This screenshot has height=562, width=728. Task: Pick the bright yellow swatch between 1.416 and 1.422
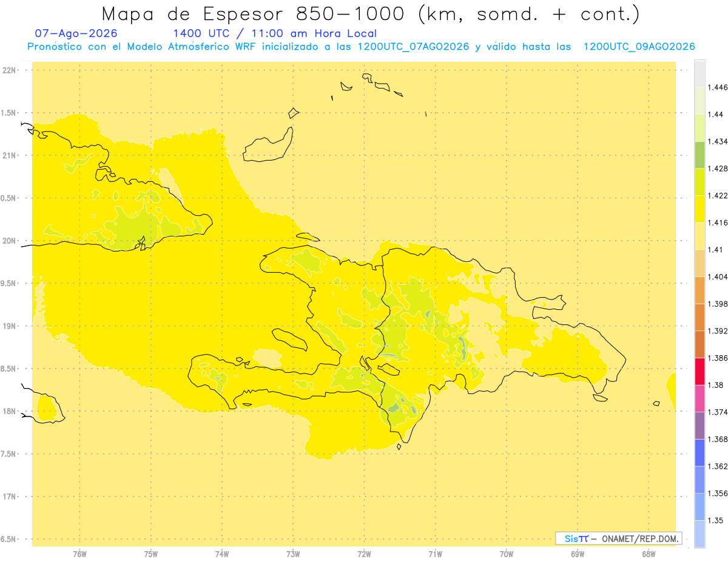pos(699,209)
